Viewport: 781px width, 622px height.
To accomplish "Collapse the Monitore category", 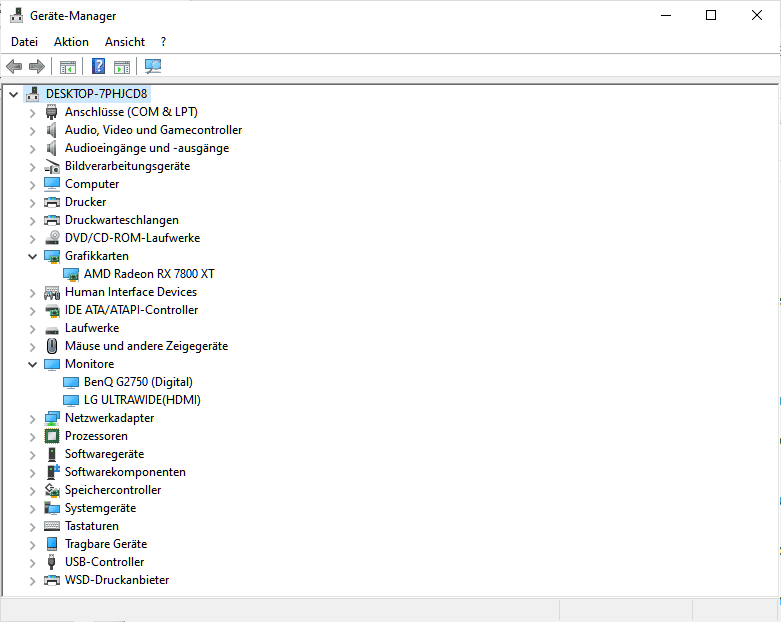I will tap(32, 365).
